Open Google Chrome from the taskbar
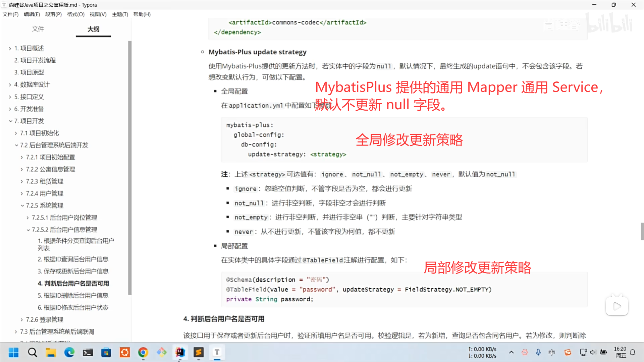Image resolution: width=644 pixels, height=362 pixels. [143, 352]
